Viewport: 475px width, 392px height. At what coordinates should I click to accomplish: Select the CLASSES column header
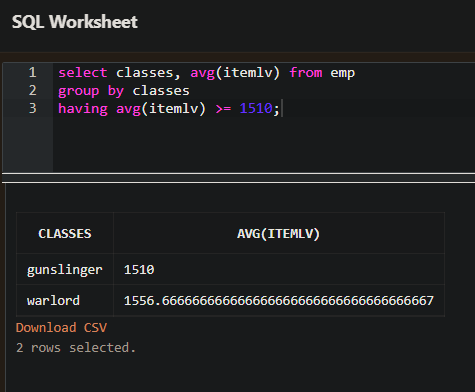pyautogui.click(x=65, y=233)
